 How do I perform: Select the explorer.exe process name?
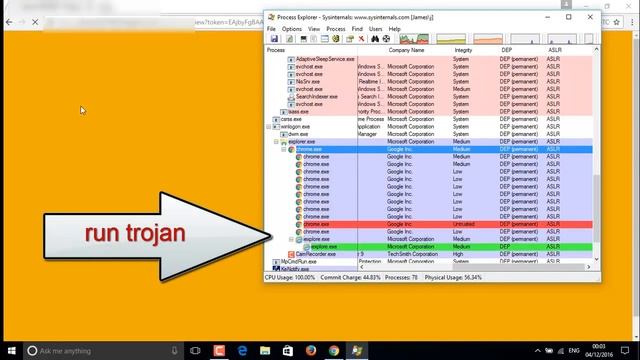pos(302,142)
